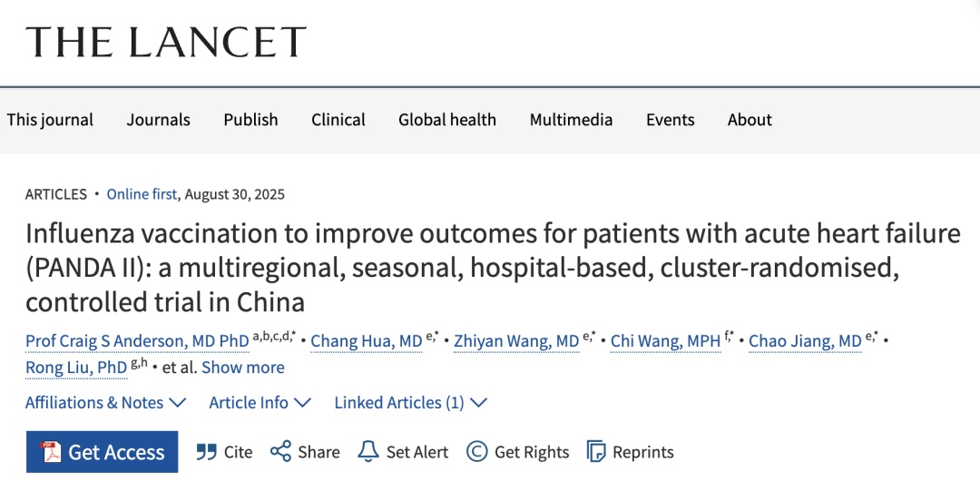The height and width of the screenshot is (481, 980).
Task: Click the Share network icon
Action: (280, 452)
